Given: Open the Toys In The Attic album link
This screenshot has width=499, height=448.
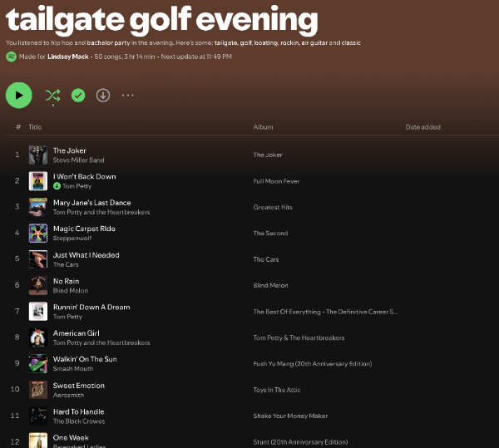Looking at the screenshot, I should click(277, 390).
